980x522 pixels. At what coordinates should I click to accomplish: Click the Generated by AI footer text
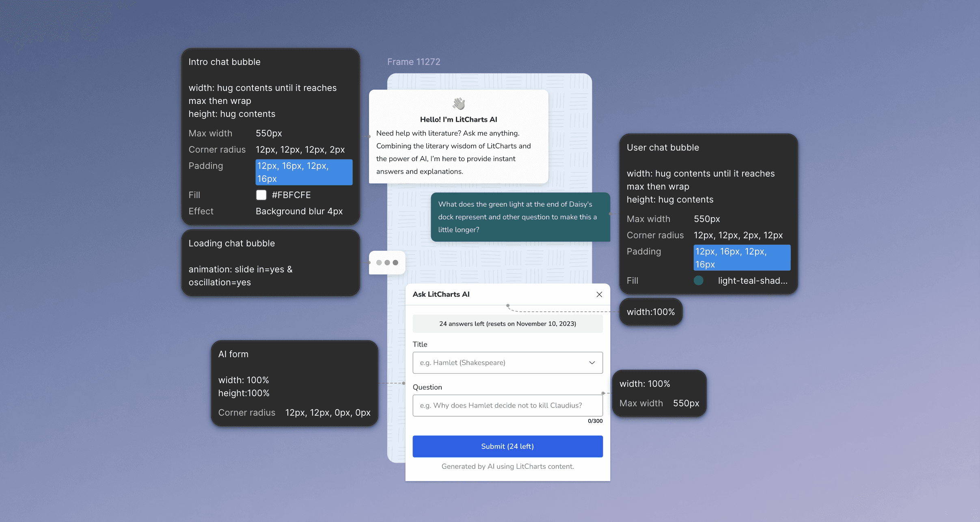(x=507, y=466)
